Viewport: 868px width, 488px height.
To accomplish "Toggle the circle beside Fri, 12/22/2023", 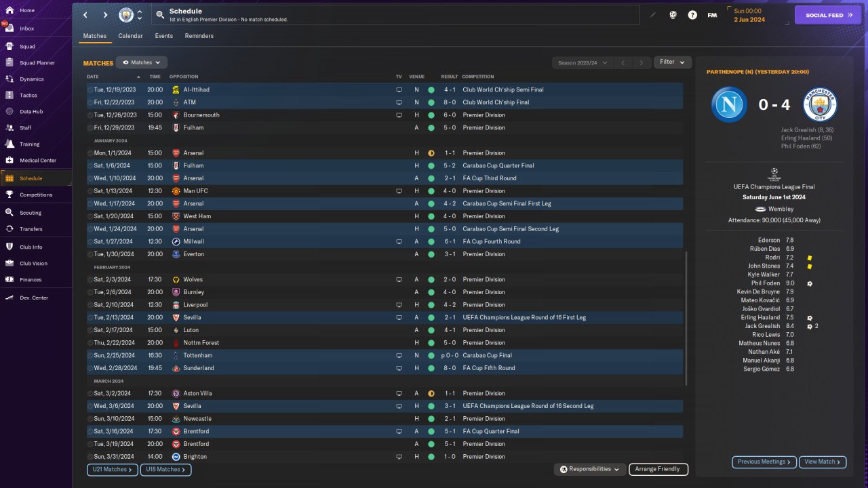I will 90,102.
